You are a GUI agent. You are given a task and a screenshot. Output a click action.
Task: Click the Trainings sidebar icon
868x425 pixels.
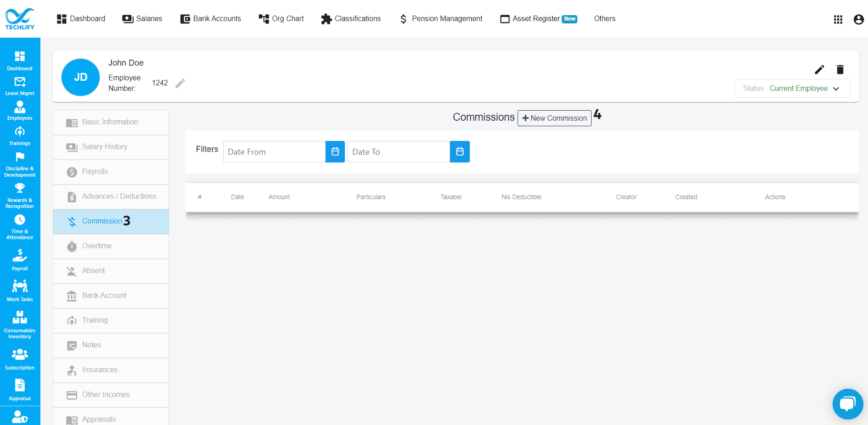tap(20, 134)
